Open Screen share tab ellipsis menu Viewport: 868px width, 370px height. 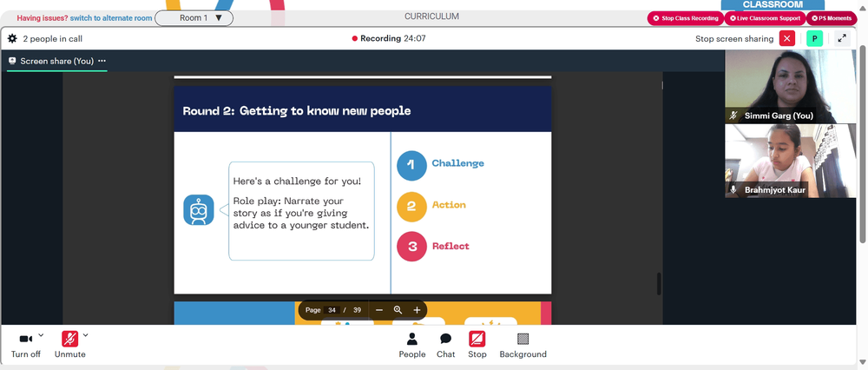coord(102,61)
